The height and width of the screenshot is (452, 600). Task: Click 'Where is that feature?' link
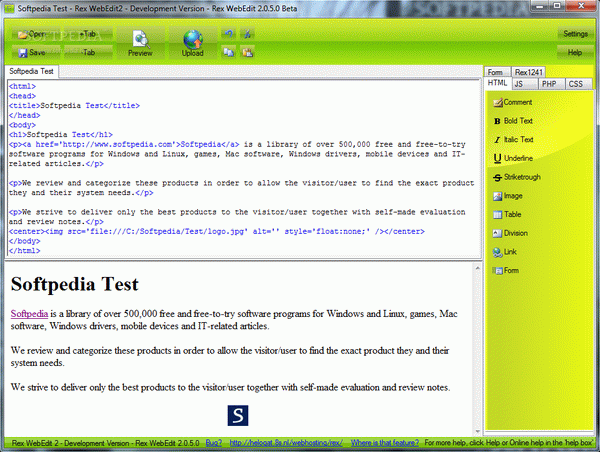(x=385, y=443)
